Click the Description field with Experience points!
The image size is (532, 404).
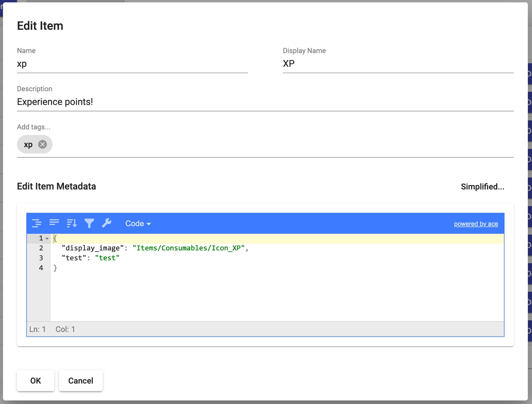click(x=265, y=102)
